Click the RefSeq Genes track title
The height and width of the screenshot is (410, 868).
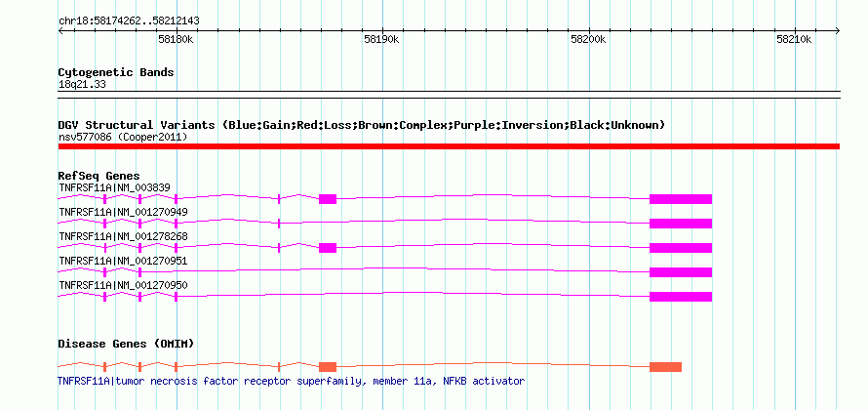coord(99,176)
